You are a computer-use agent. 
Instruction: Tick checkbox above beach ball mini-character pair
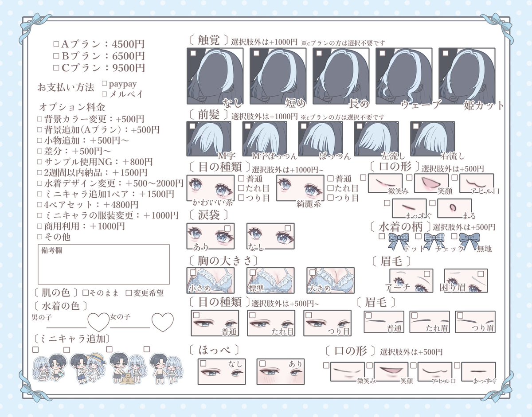coord(36,349)
